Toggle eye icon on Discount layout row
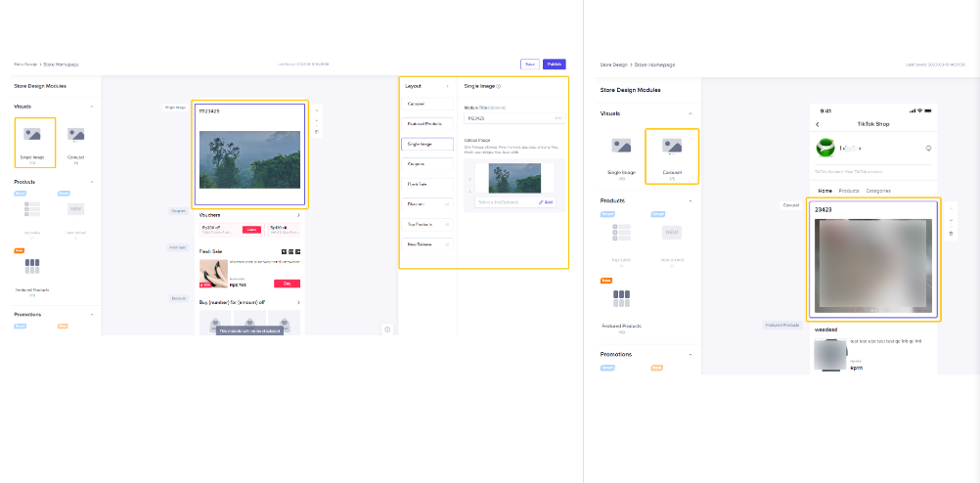Image resolution: width=980 pixels, height=483 pixels. [x=447, y=204]
